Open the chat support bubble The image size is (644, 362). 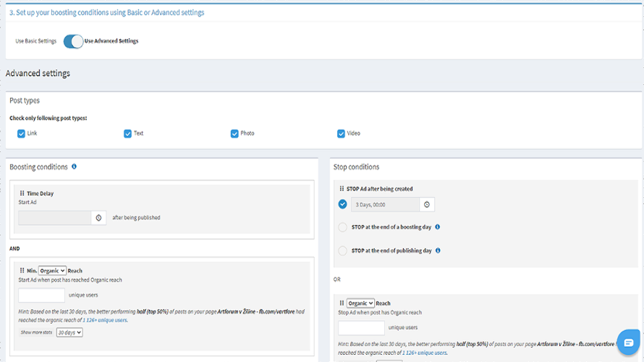[x=628, y=342]
